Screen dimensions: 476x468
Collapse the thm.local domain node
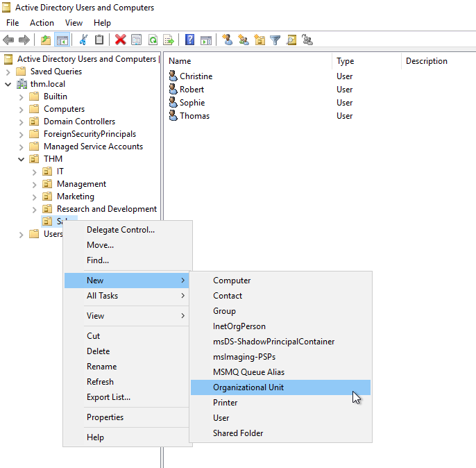click(8, 84)
